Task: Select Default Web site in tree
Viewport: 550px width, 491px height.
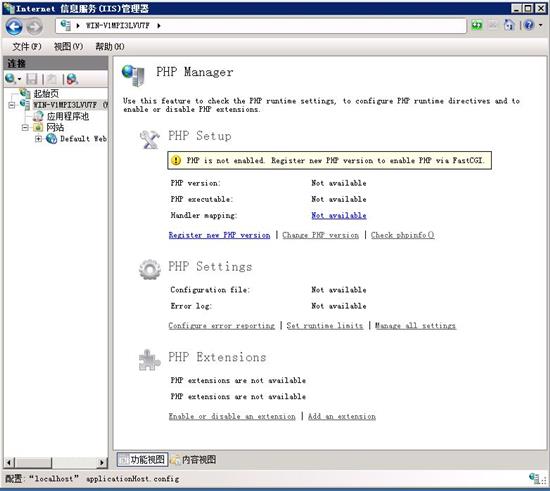Action: [x=83, y=139]
